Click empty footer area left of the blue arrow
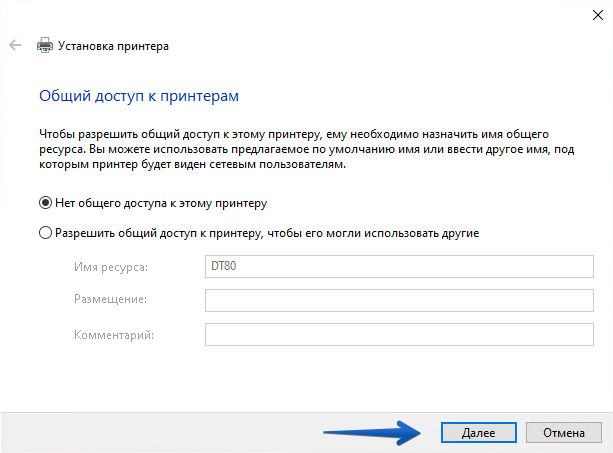This screenshot has height=453, width=613. pyautogui.click(x=150, y=432)
